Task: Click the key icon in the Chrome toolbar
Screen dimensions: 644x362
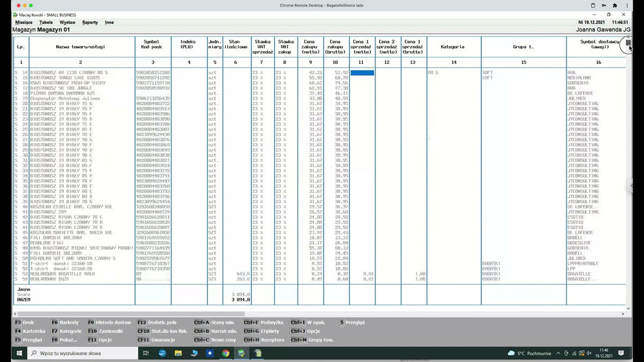Action: pyautogui.click(x=604, y=5)
